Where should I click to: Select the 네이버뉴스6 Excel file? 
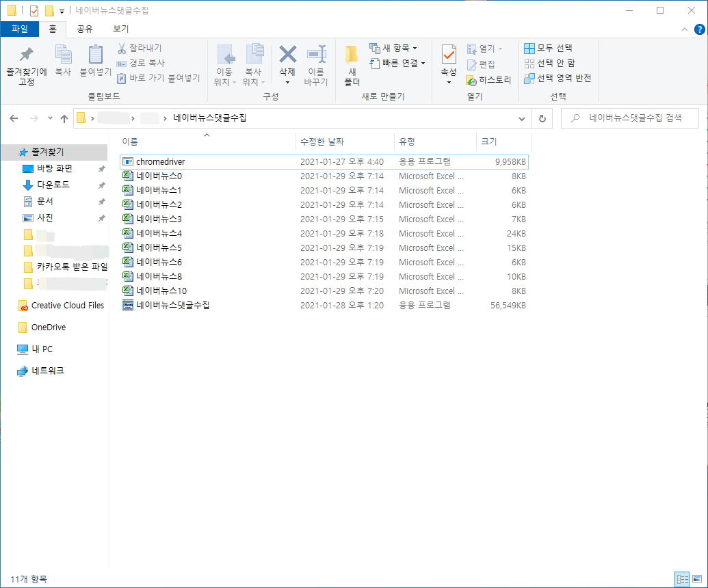coord(324,262)
